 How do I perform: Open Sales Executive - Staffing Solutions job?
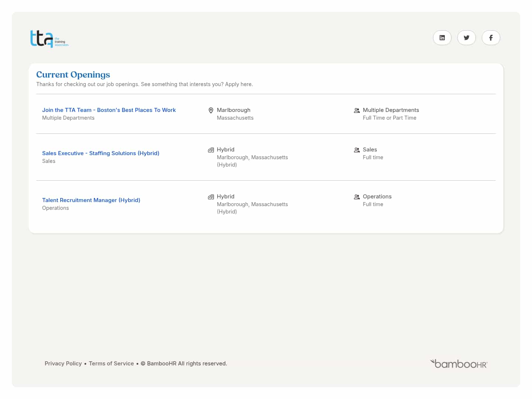[100, 153]
